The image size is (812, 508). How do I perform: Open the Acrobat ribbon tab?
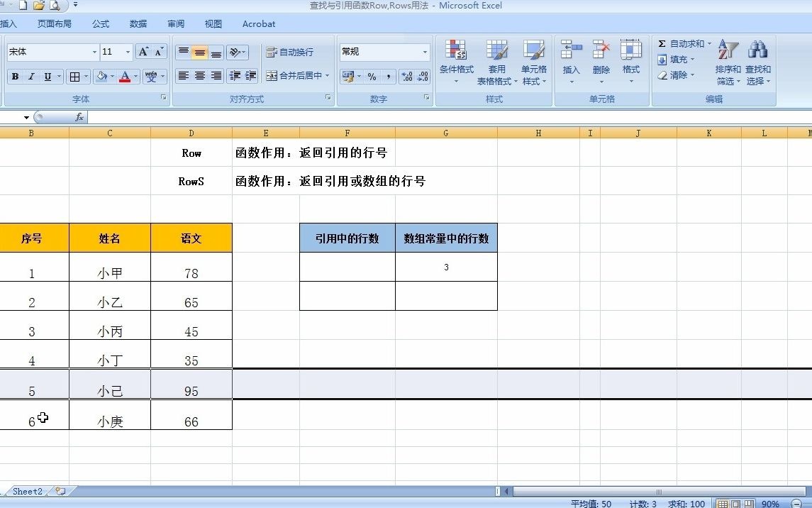click(x=258, y=23)
